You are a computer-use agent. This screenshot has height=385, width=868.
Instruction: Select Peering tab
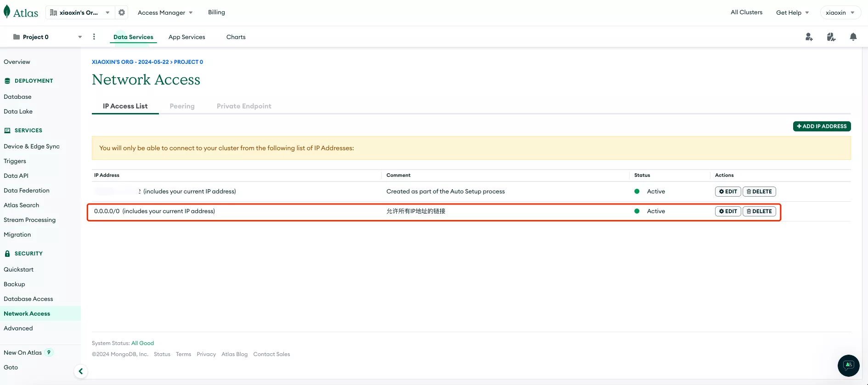(x=182, y=106)
